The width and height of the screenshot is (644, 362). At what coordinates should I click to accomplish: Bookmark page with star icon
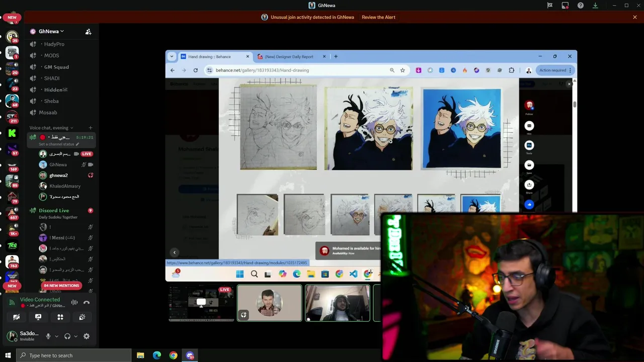pyautogui.click(x=403, y=70)
